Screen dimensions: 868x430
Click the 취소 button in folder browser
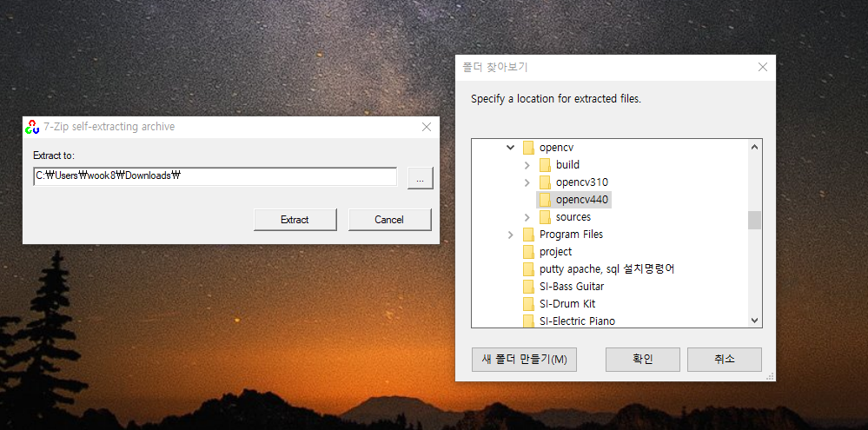725,359
